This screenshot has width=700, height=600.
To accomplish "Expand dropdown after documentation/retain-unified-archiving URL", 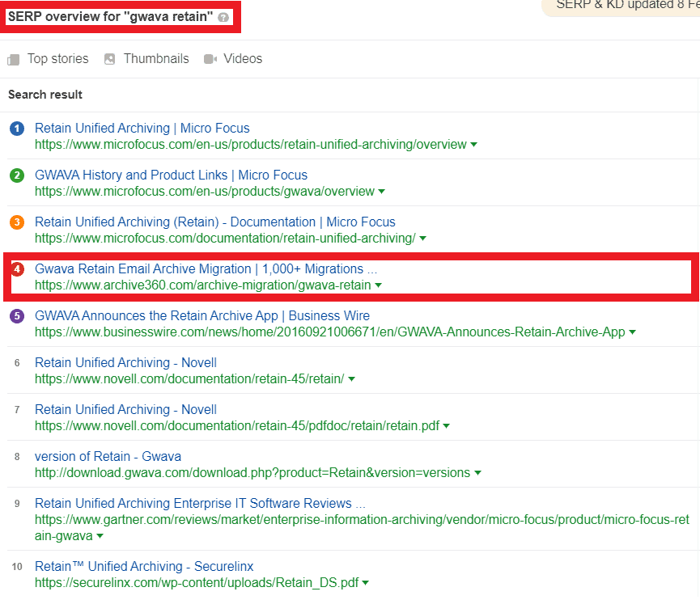I will [422, 239].
